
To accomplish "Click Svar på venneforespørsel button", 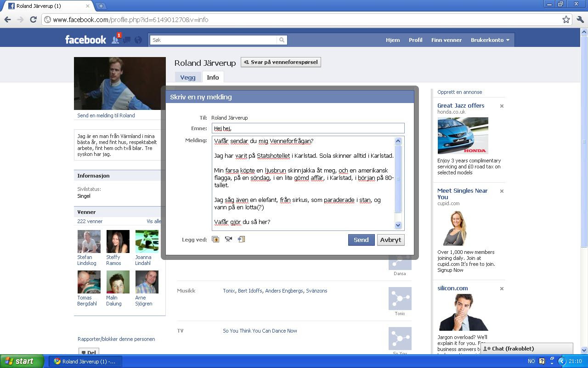I will click(281, 62).
